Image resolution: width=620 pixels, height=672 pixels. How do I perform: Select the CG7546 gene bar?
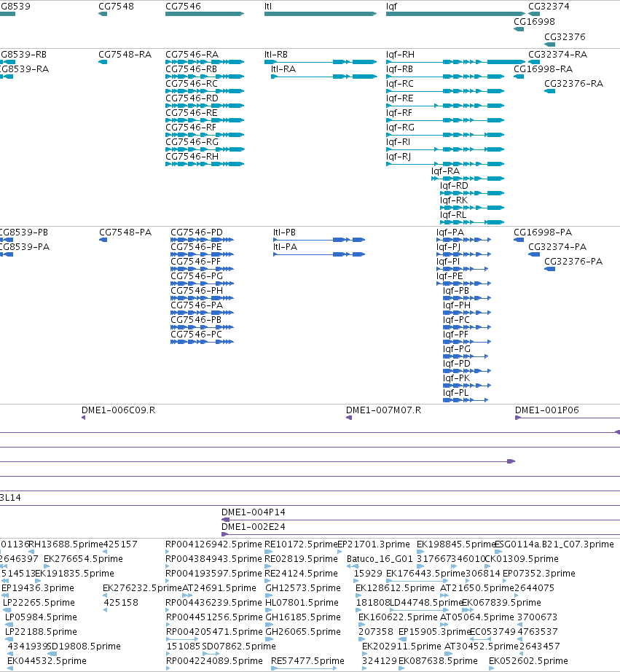pos(205,14)
